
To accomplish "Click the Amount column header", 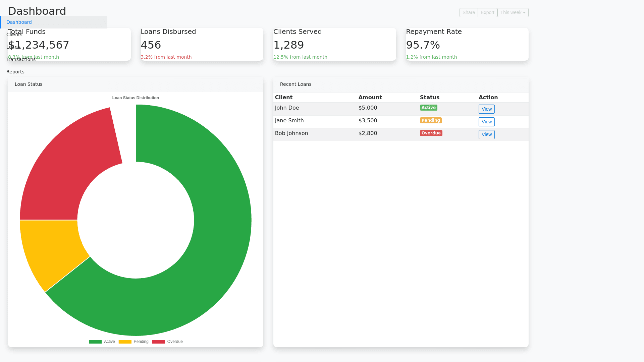I will pyautogui.click(x=370, y=98).
